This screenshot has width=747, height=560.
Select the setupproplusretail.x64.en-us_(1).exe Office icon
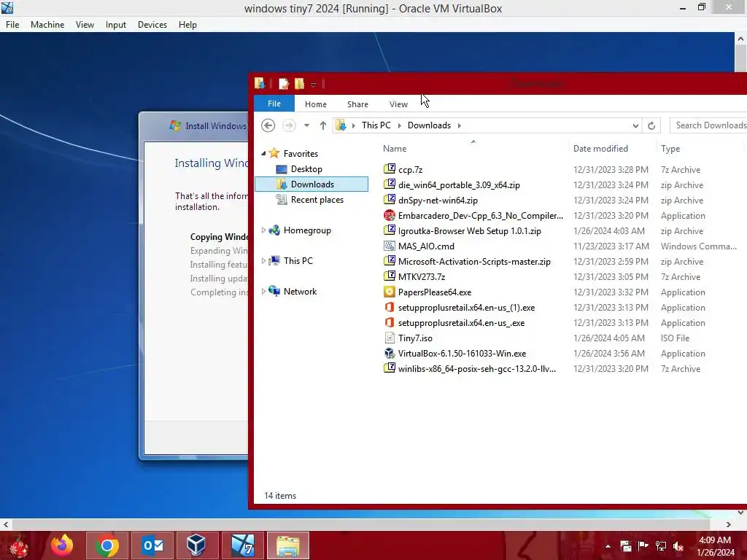390,307
